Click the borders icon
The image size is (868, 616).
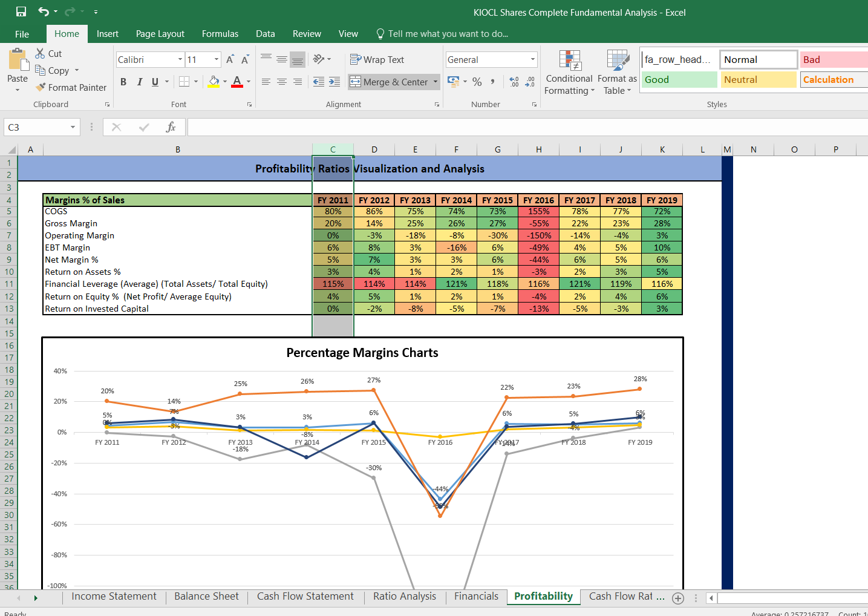pyautogui.click(x=184, y=82)
